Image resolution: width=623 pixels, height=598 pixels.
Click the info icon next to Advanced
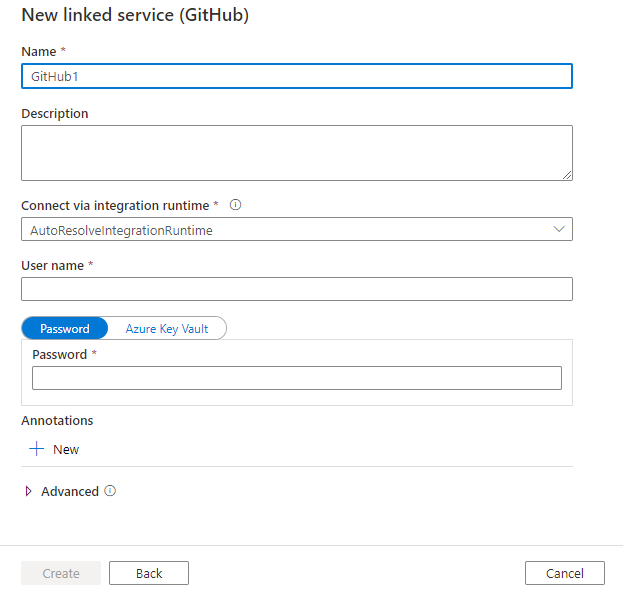[111, 491]
